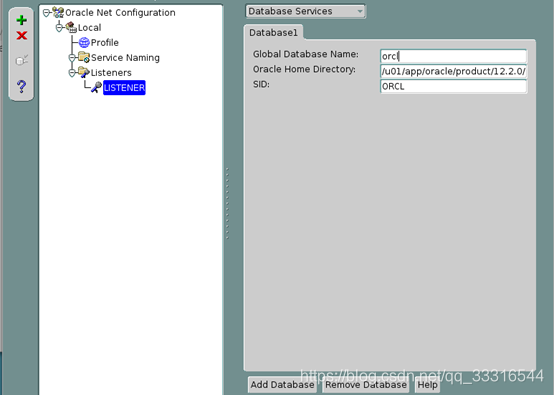Viewport: 554px width, 395px height.
Task: Collapse the Local tree node
Action: click(x=59, y=28)
